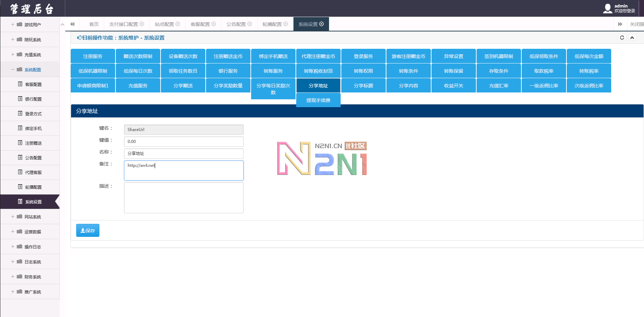Click the 保存 save button
The height and width of the screenshot is (317, 644).
click(88, 230)
